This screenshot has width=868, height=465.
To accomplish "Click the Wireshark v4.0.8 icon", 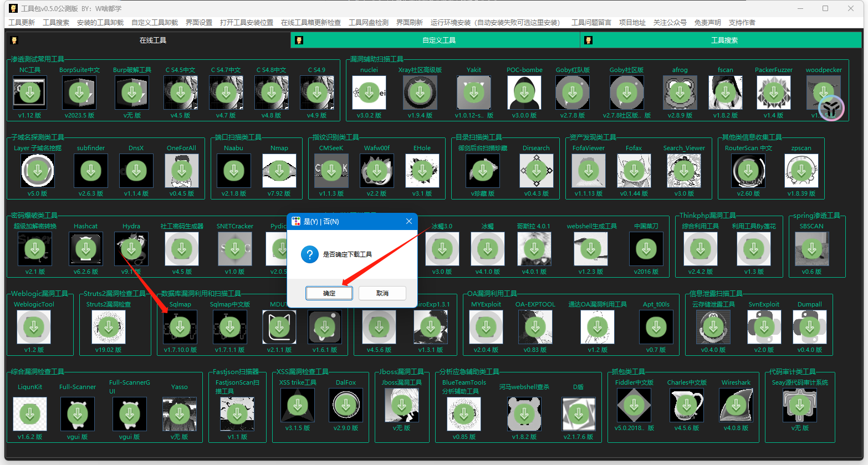I will point(736,405).
